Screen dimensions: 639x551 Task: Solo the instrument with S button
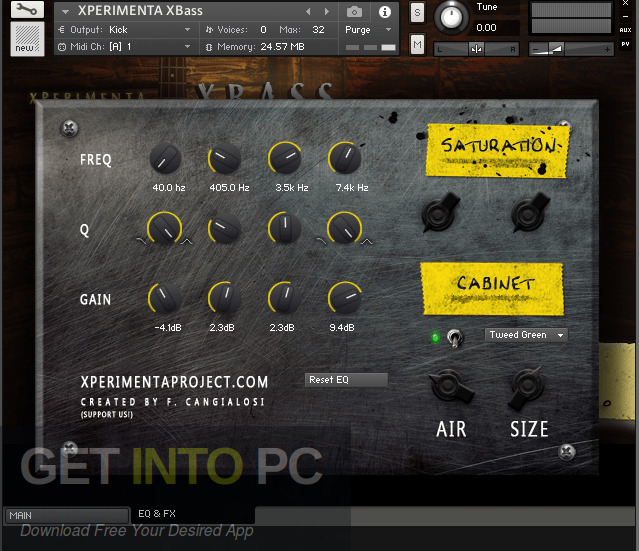coord(417,13)
